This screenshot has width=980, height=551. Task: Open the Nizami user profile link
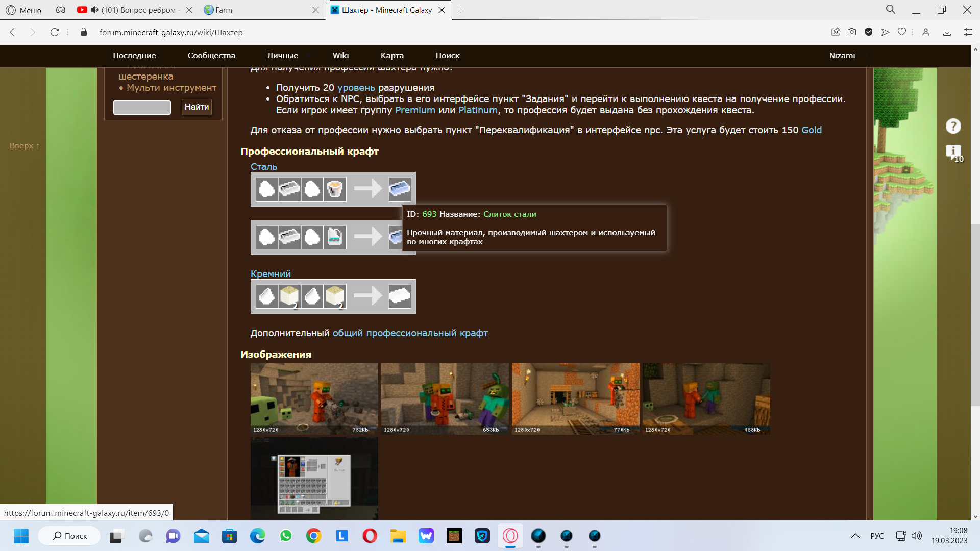click(842, 56)
